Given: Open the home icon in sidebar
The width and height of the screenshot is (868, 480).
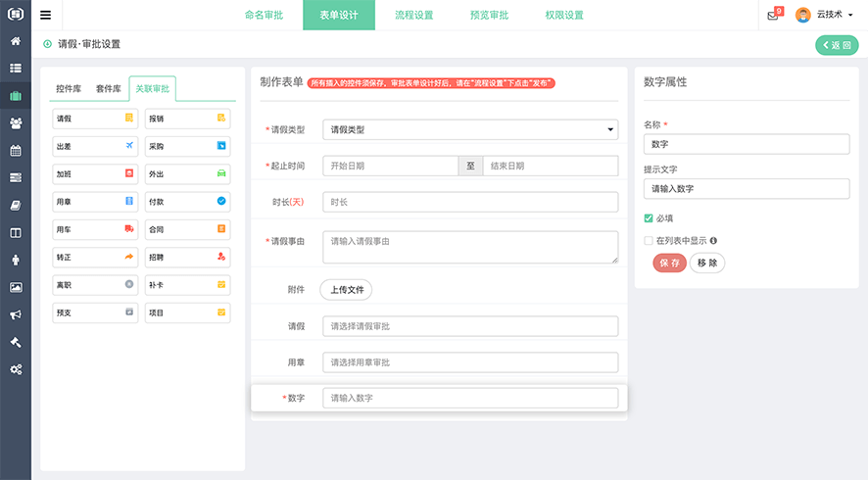Looking at the screenshot, I should 16,41.
